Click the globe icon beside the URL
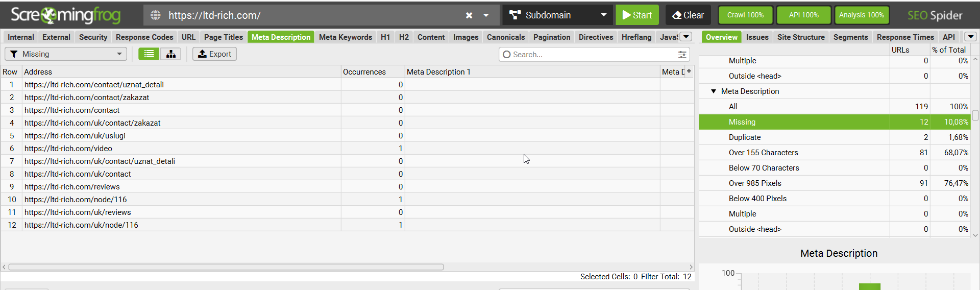 (x=156, y=15)
